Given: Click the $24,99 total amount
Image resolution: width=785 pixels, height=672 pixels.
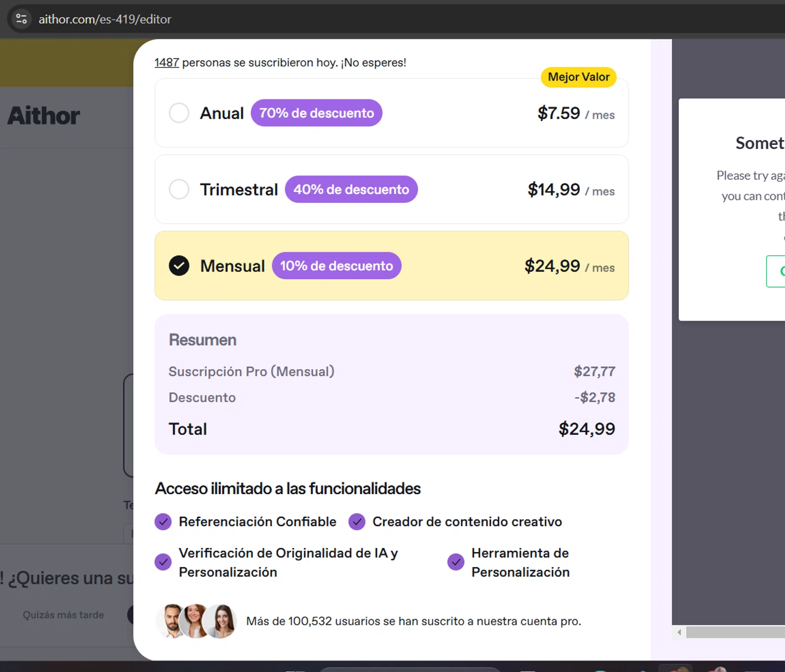Looking at the screenshot, I should pyautogui.click(x=587, y=429).
